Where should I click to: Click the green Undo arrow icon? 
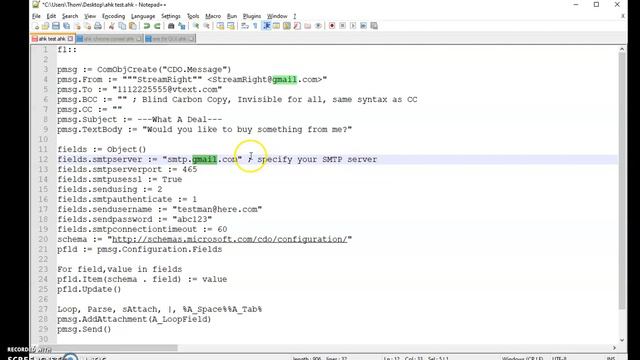[x=147, y=26]
